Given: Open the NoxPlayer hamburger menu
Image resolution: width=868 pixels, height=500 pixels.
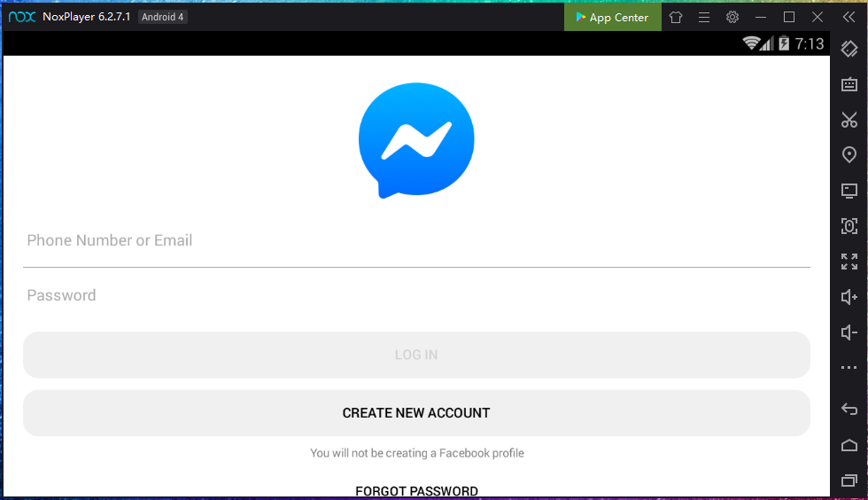Looking at the screenshot, I should [704, 17].
